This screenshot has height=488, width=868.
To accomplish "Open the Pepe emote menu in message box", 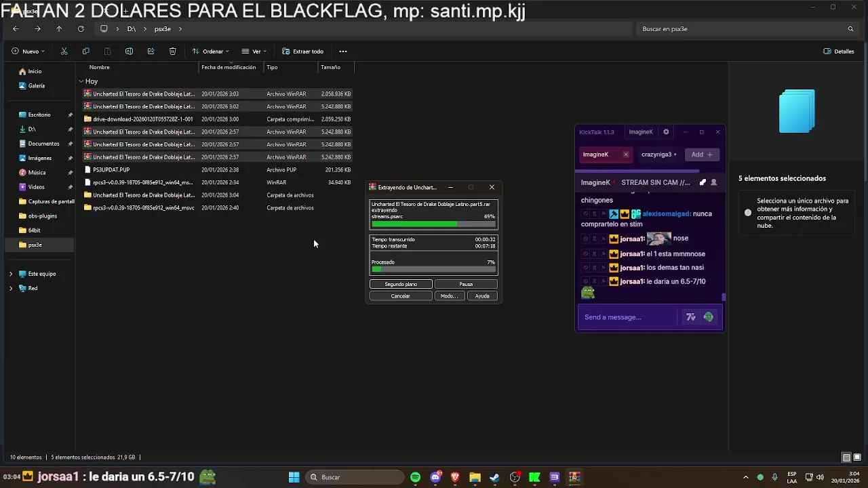I will click(x=709, y=317).
